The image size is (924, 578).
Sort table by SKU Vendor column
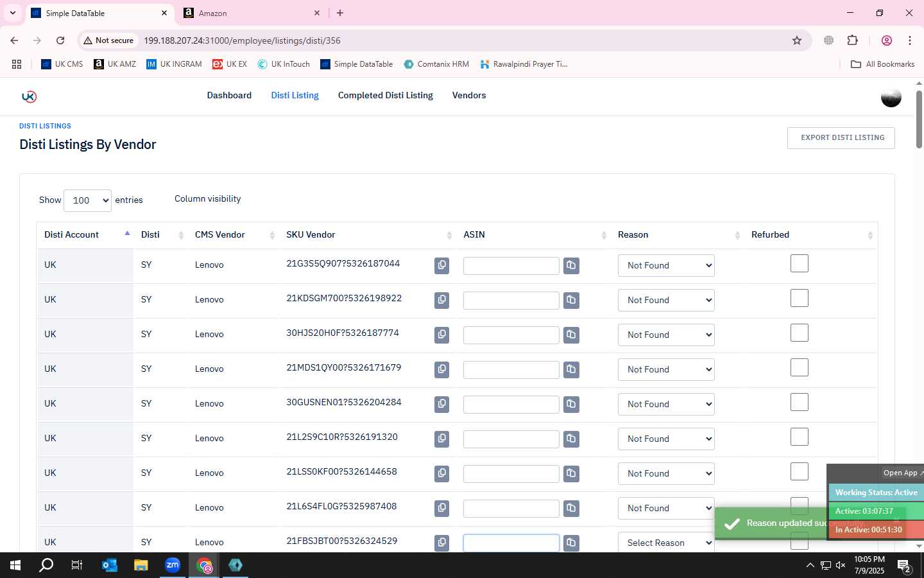(367, 235)
